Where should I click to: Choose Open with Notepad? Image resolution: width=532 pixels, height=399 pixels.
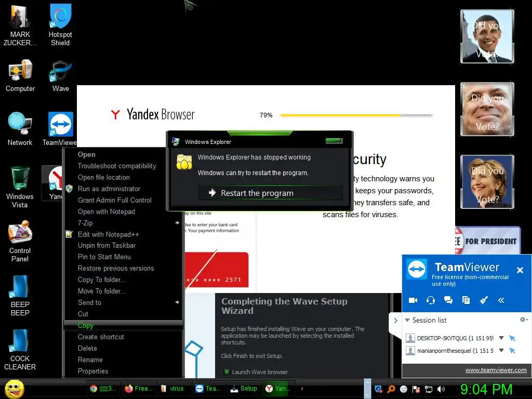pyautogui.click(x=124, y=212)
